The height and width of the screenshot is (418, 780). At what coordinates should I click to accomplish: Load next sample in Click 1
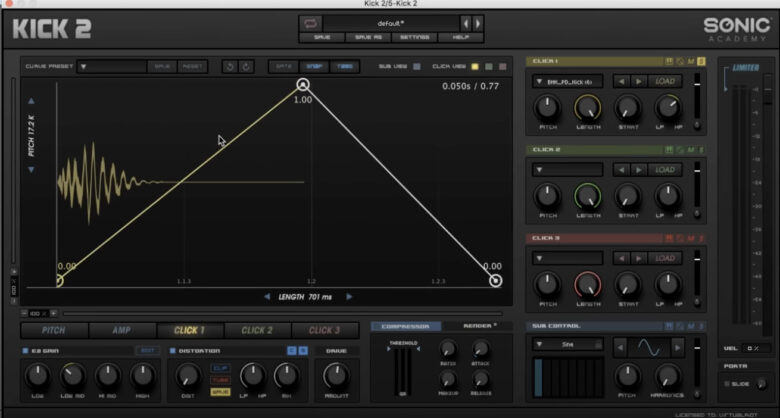639,81
